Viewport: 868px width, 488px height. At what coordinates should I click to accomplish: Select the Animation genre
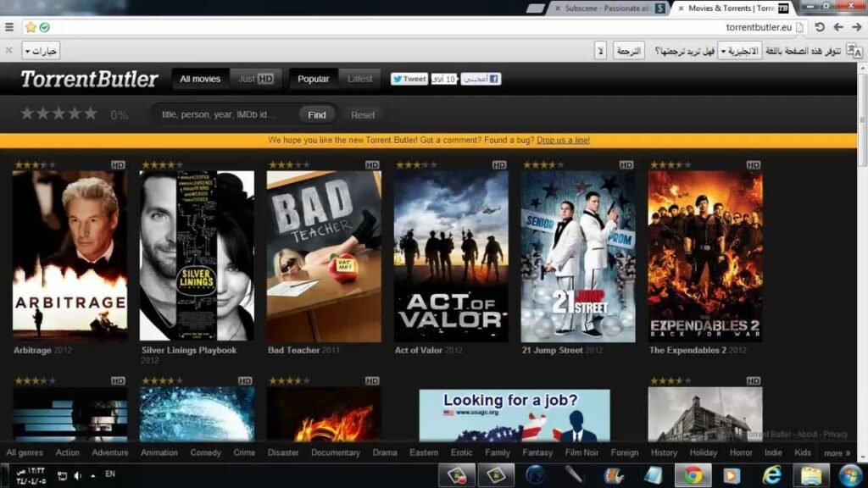click(x=159, y=452)
